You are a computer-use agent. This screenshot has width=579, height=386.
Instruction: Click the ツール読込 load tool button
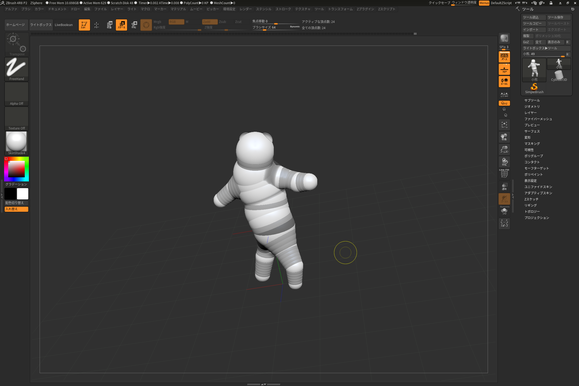click(x=534, y=17)
